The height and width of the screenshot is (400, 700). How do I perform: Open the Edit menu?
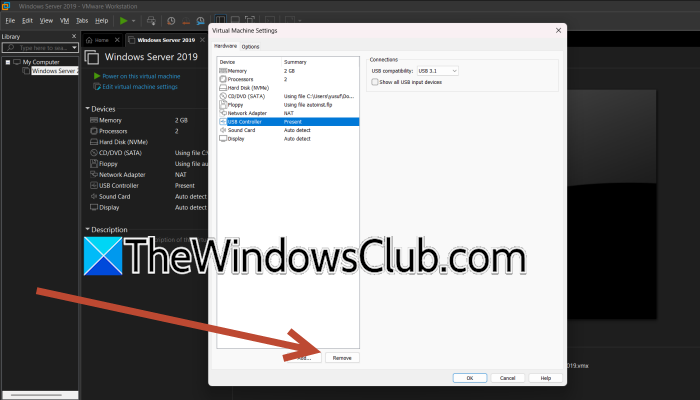[27, 21]
